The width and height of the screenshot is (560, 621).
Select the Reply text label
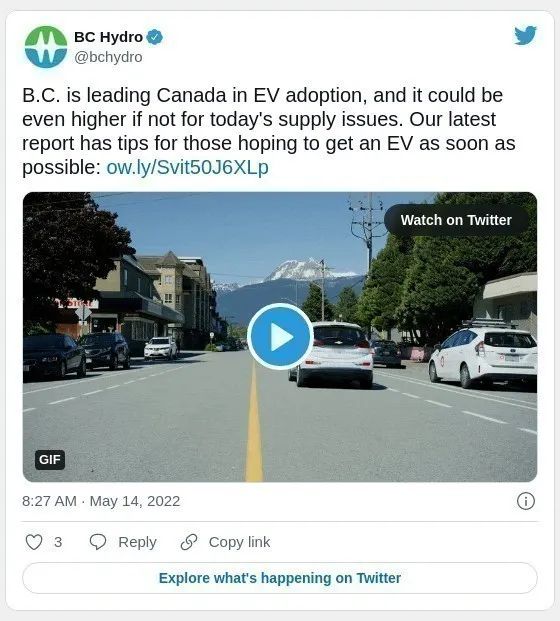pyautogui.click(x=137, y=542)
